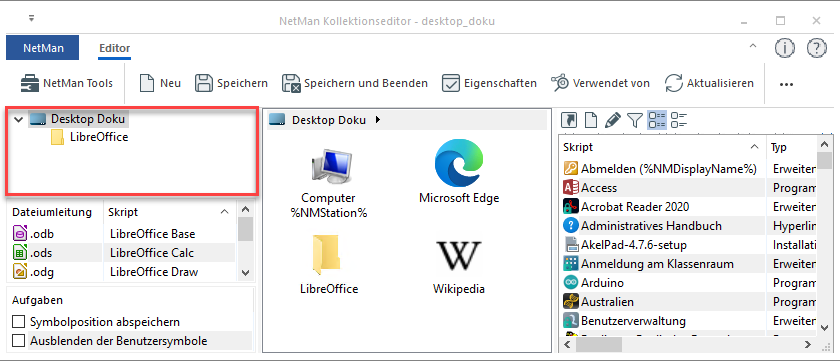Viewport: 840px width, 361px height.
Task: Create a new collection with Neu
Action: click(x=160, y=84)
